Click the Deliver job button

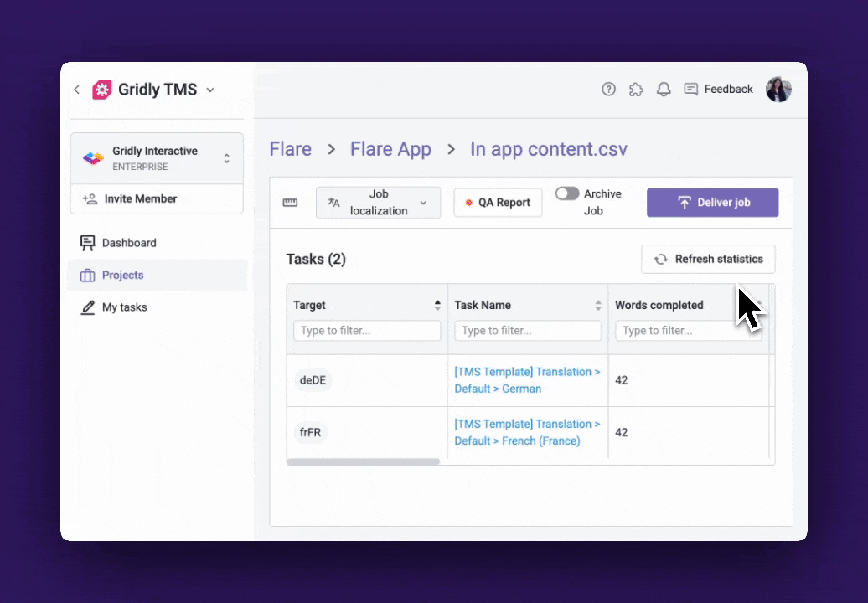click(x=712, y=203)
